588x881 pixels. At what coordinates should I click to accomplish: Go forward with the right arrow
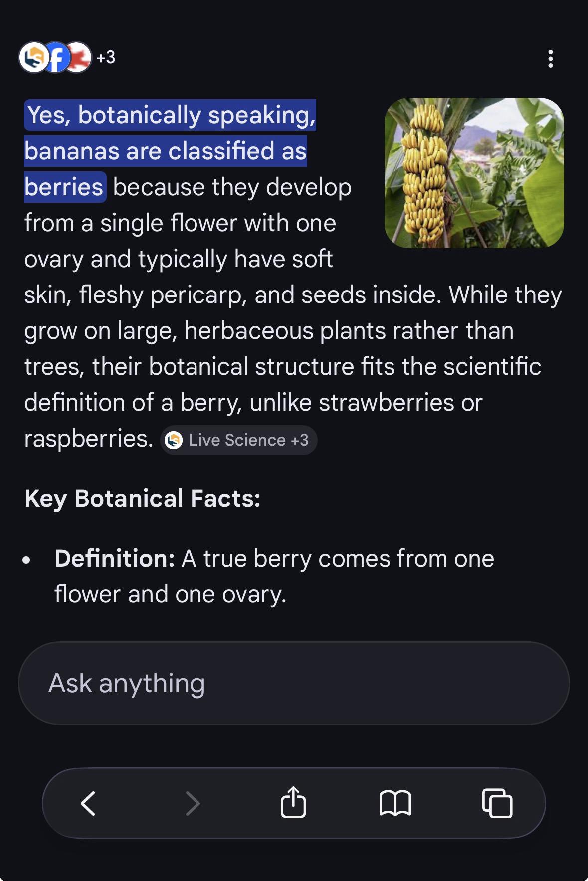(193, 803)
